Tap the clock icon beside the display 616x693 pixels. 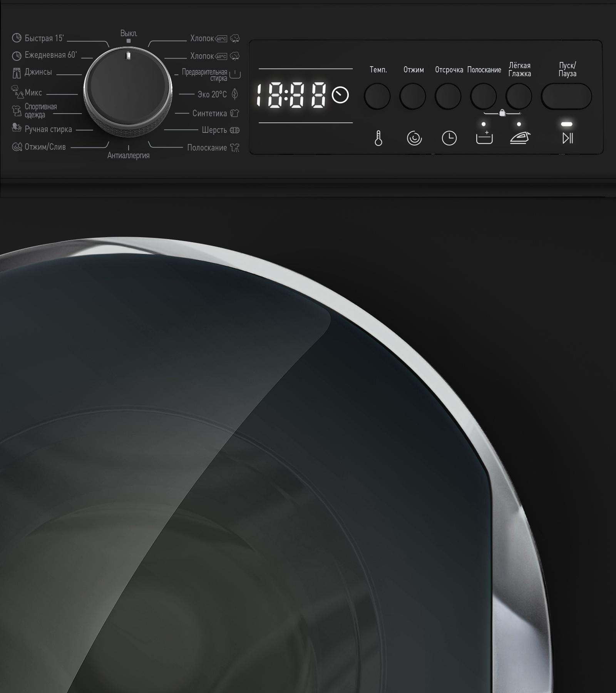340,95
